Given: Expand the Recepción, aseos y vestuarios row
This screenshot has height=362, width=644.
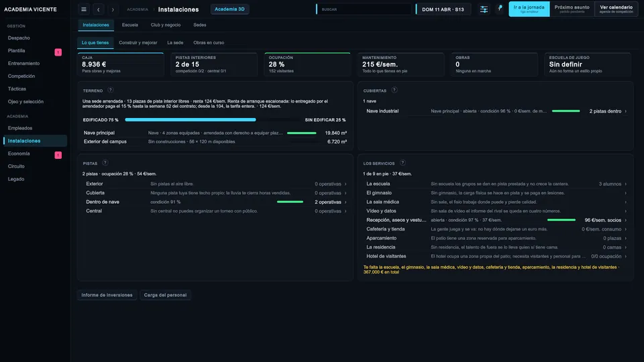Looking at the screenshot, I should pyautogui.click(x=496, y=220).
